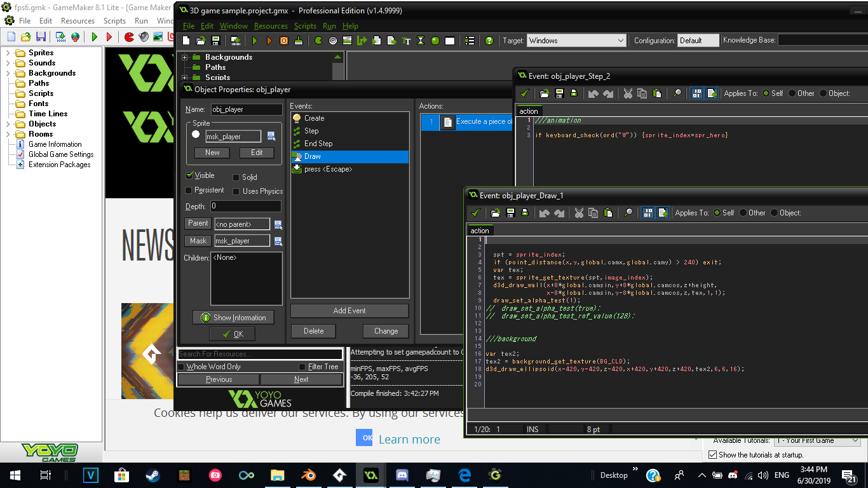Screen dimensions: 868x488
Task: Select the Other radio button in Draw editor
Action: coord(742,213)
